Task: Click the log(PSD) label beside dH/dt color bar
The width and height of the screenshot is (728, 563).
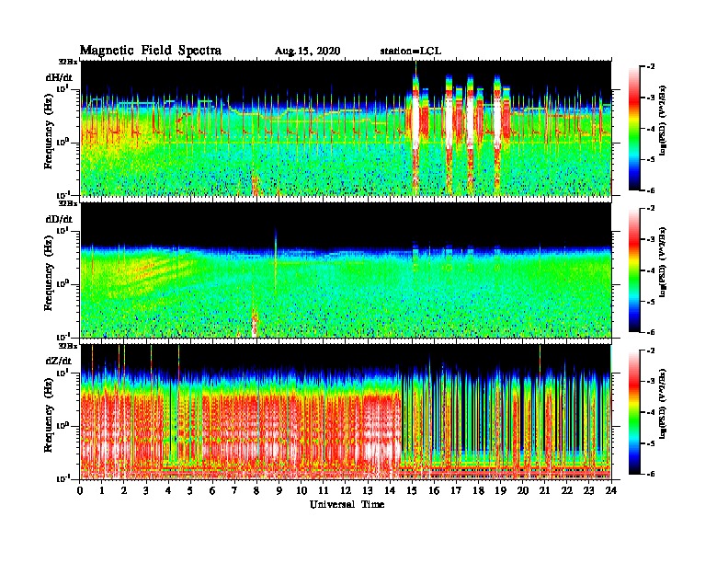Action: [x=663, y=121]
